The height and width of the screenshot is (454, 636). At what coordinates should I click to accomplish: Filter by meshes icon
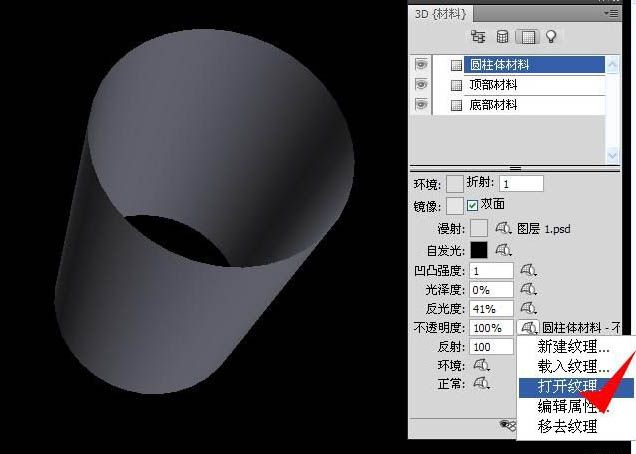click(x=503, y=37)
